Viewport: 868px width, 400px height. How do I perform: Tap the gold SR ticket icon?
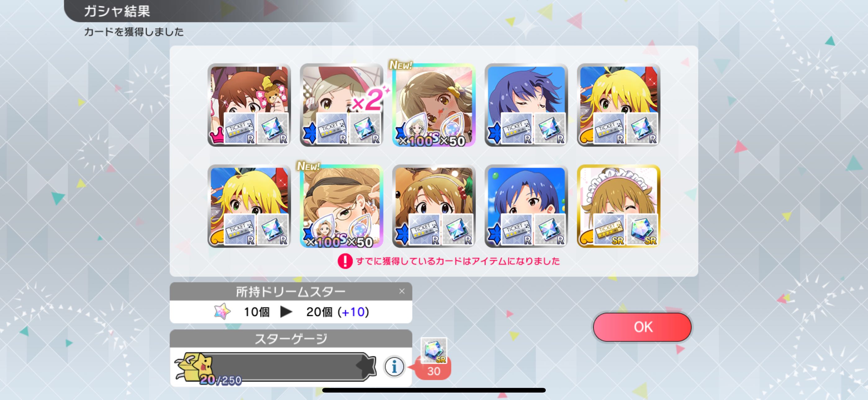coord(608,229)
